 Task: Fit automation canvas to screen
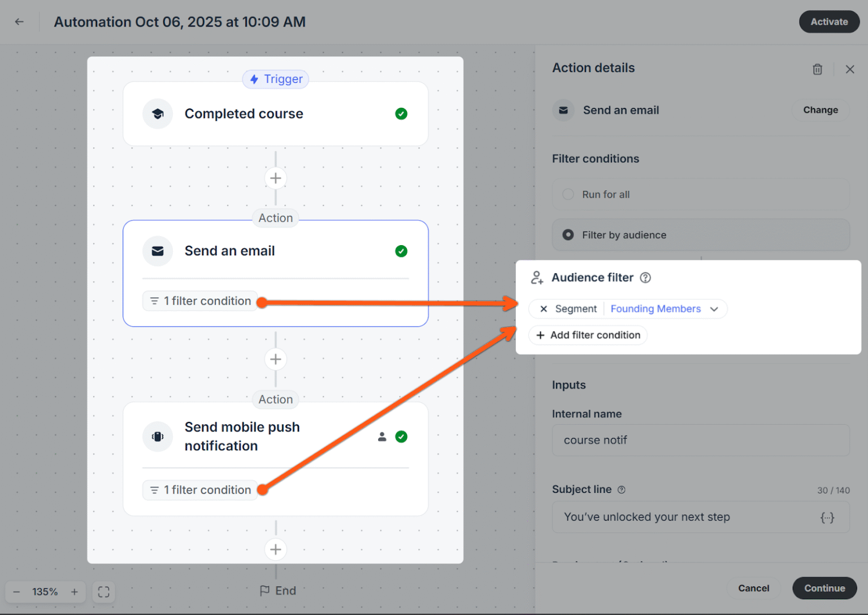click(103, 592)
